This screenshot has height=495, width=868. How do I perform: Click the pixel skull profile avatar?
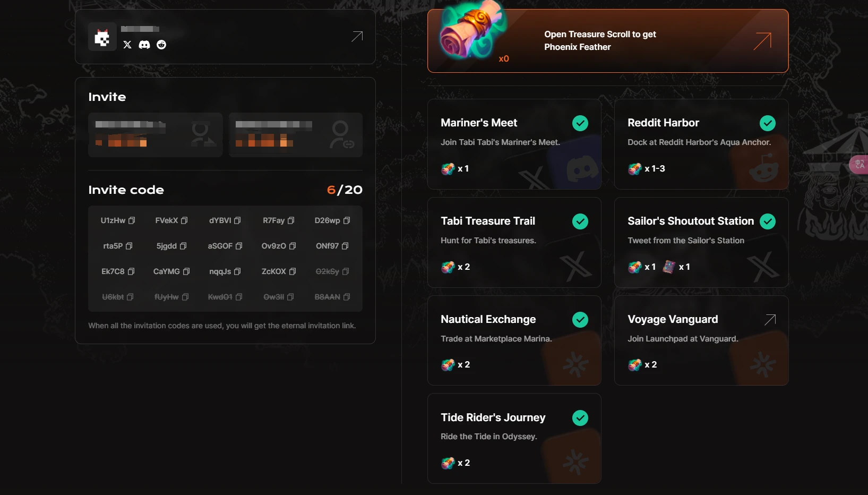pyautogui.click(x=102, y=37)
